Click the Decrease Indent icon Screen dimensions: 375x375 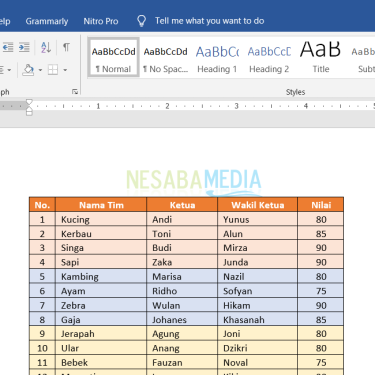8,47
